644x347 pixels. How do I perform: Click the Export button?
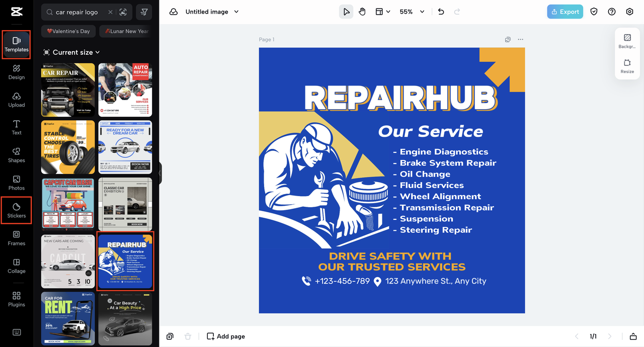pos(565,12)
